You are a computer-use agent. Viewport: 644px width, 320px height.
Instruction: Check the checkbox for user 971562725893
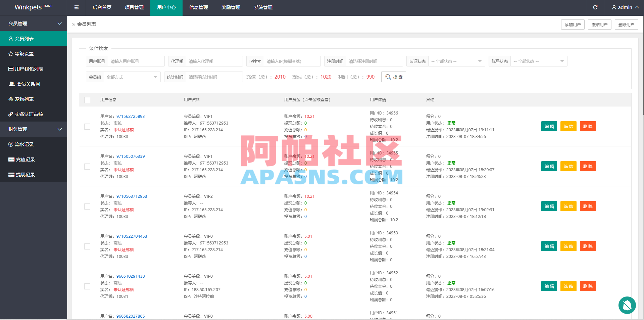(87, 127)
